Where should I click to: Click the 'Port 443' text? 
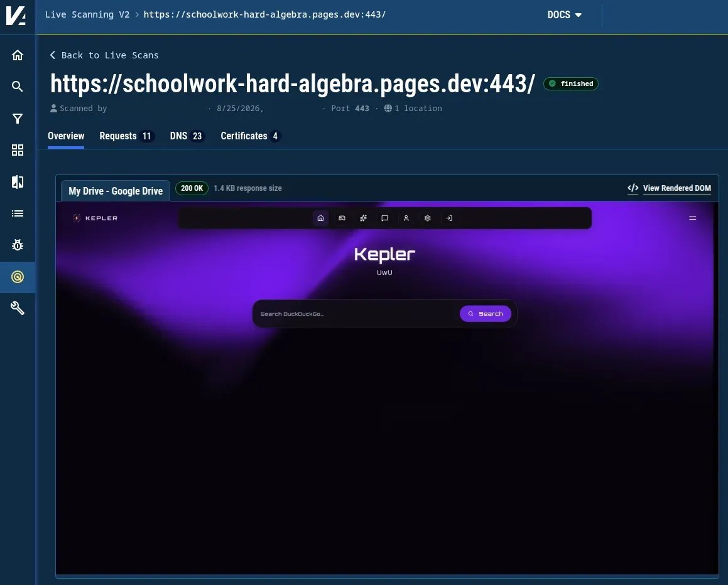click(350, 108)
